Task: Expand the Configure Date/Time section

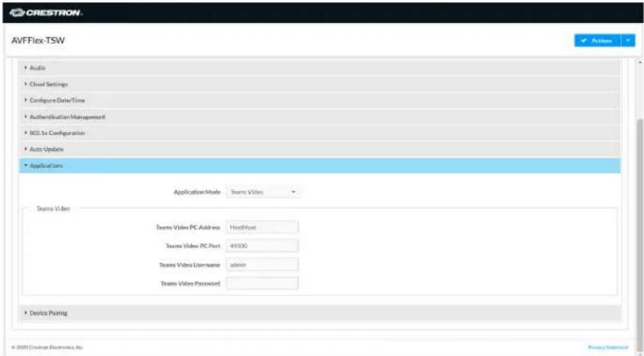Action: pos(320,100)
